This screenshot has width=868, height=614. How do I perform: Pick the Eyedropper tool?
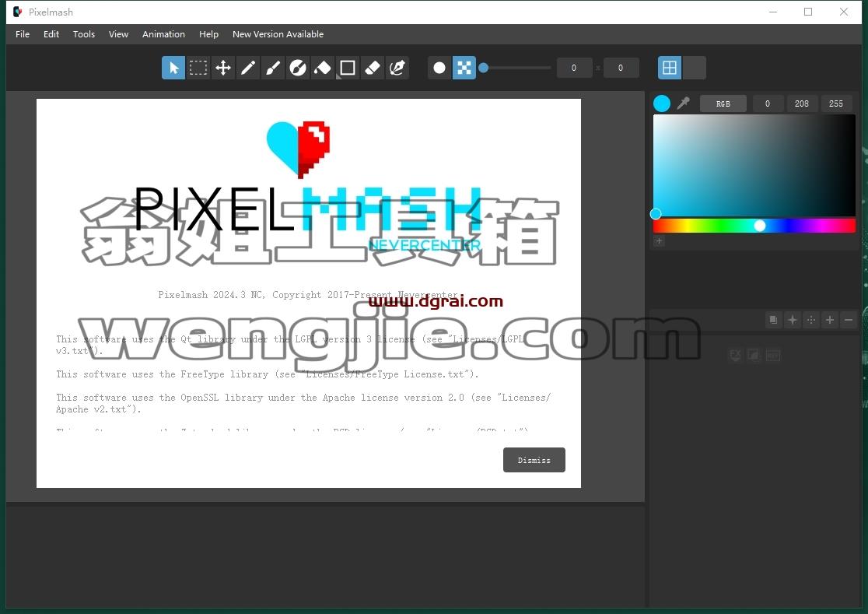click(684, 104)
